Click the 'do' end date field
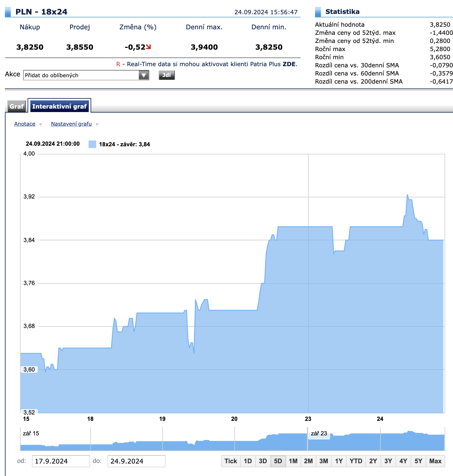453x476 pixels. (x=136, y=461)
